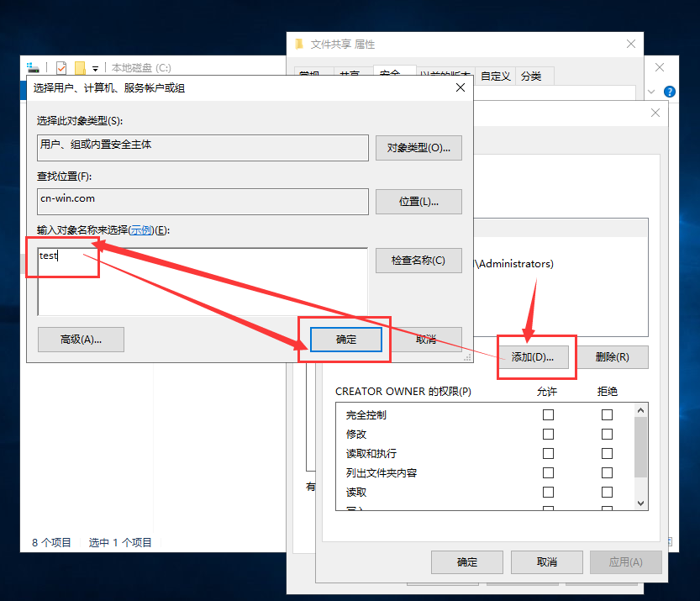Open the examples (示例) hyperlink
700x601 pixels.
tap(140, 230)
